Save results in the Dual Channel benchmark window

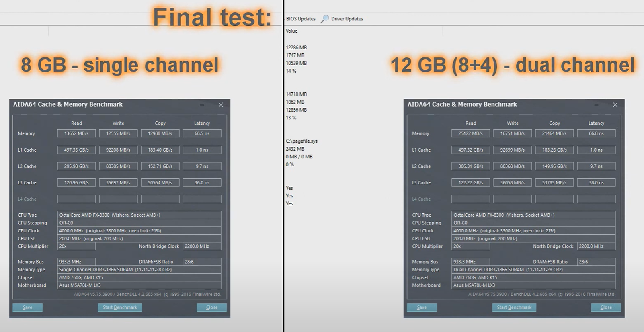tap(422, 307)
